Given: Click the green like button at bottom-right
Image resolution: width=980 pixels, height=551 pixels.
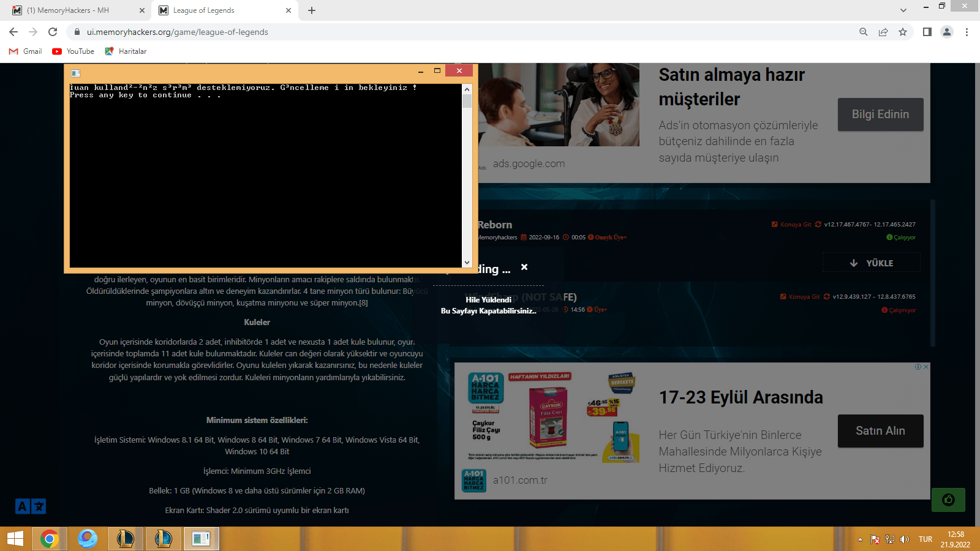Looking at the screenshot, I should tap(948, 500).
